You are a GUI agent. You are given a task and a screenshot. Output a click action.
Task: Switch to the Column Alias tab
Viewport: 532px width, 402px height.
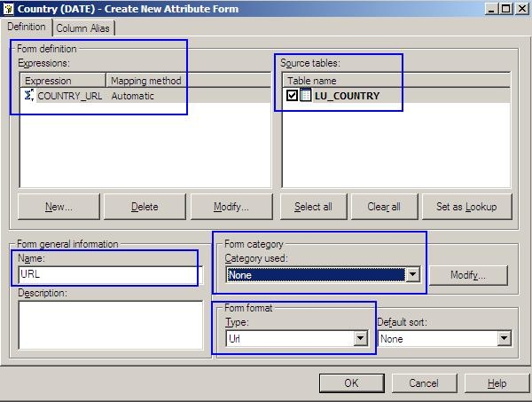(83, 28)
